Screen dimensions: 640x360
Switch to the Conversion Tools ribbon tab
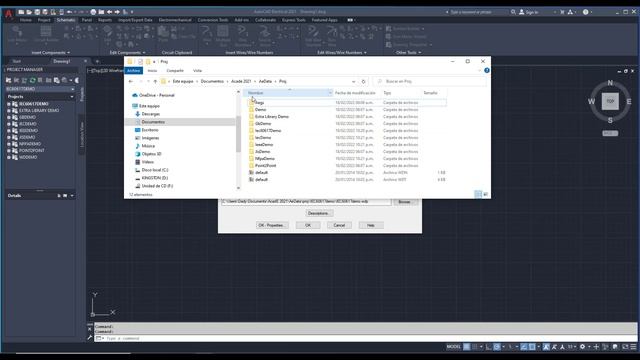pos(213,20)
